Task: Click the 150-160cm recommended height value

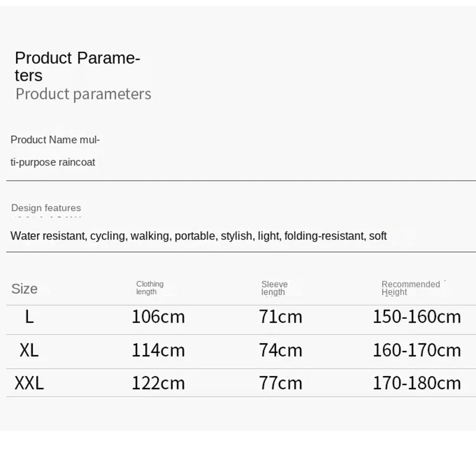Action: pyautogui.click(x=417, y=317)
